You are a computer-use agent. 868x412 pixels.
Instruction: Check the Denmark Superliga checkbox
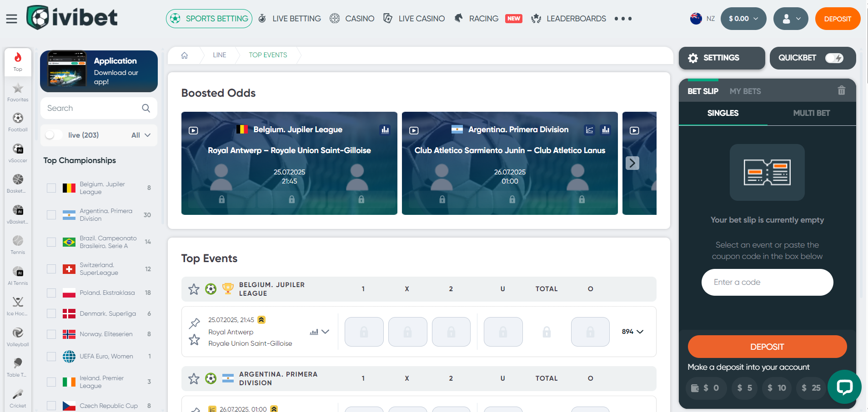[x=51, y=313]
